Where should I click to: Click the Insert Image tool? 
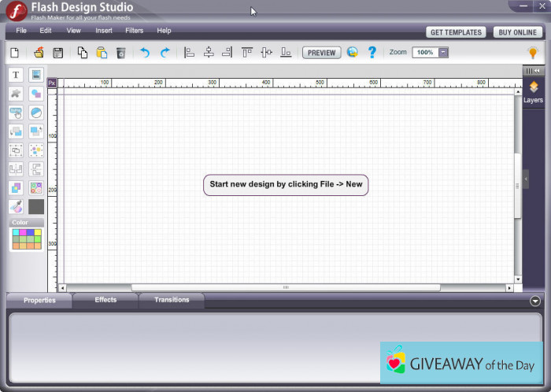[x=36, y=75]
